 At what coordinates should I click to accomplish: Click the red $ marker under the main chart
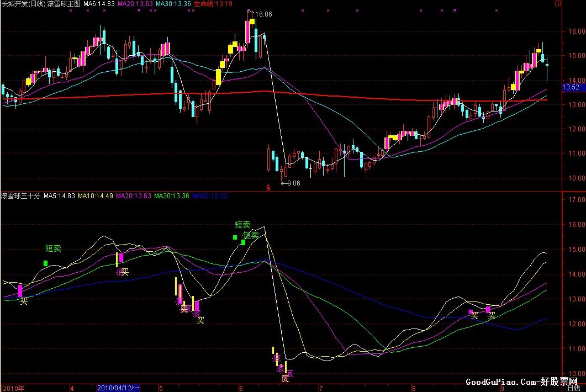(x=268, y=188)
